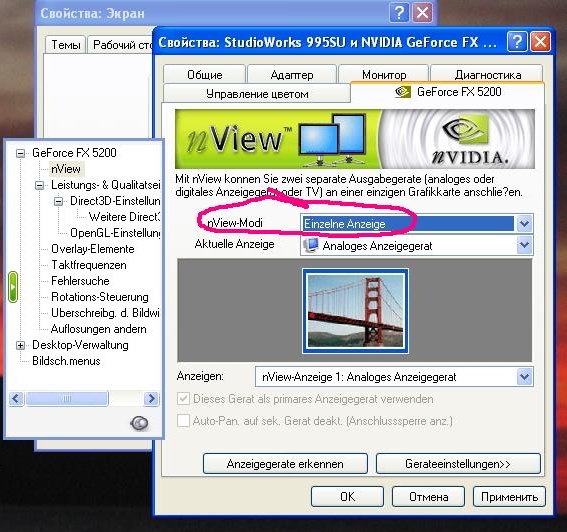Screen dimensions: 567x532
Task: Select Fehlersuche tree item
Action: click(x=80, y=281)
